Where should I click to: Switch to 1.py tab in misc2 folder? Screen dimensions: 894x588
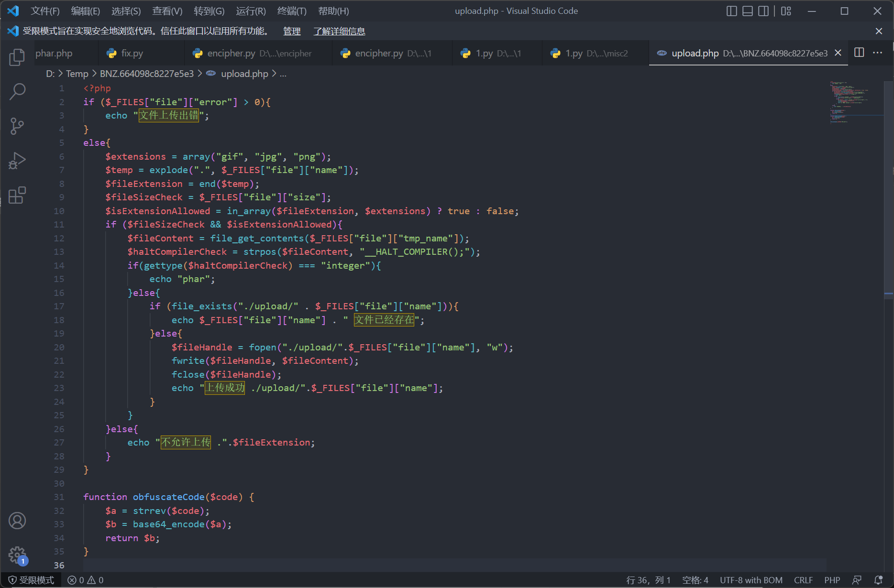(x=596, y=53)
